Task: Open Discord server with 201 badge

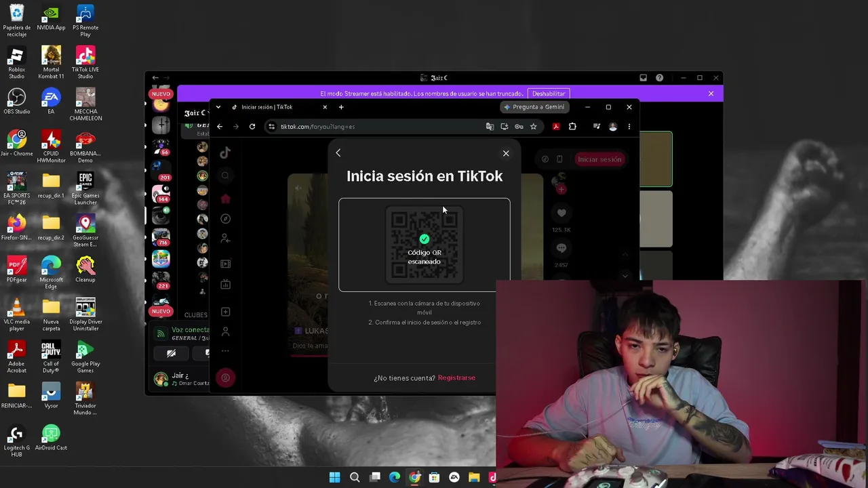Action: [x=161, y=169]
